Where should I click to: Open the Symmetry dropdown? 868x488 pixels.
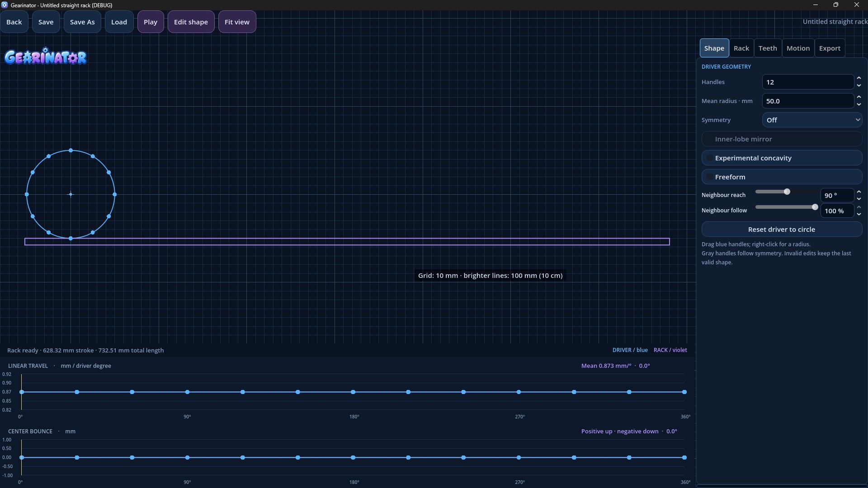(x=812, y=120)
